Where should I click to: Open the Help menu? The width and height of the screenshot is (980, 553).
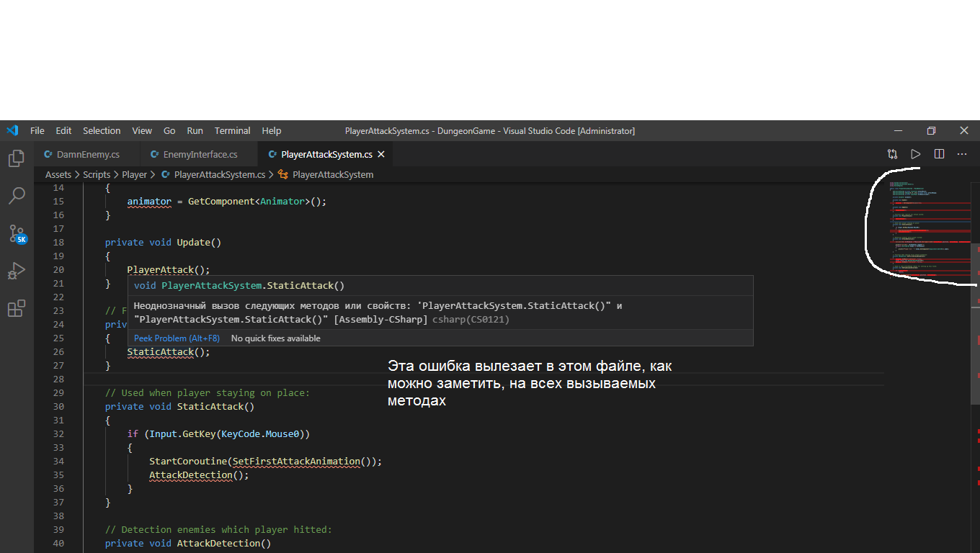pos(272,131)
